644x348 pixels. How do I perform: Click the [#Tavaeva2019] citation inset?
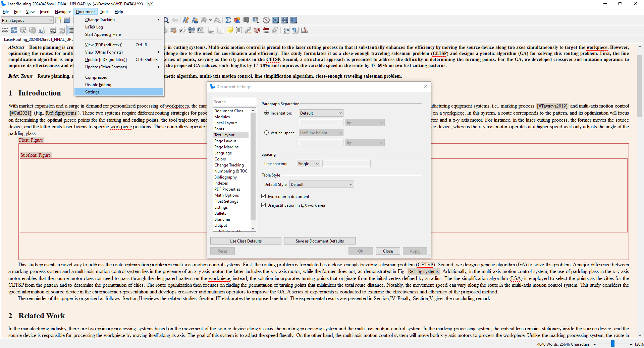coord(552,106)
